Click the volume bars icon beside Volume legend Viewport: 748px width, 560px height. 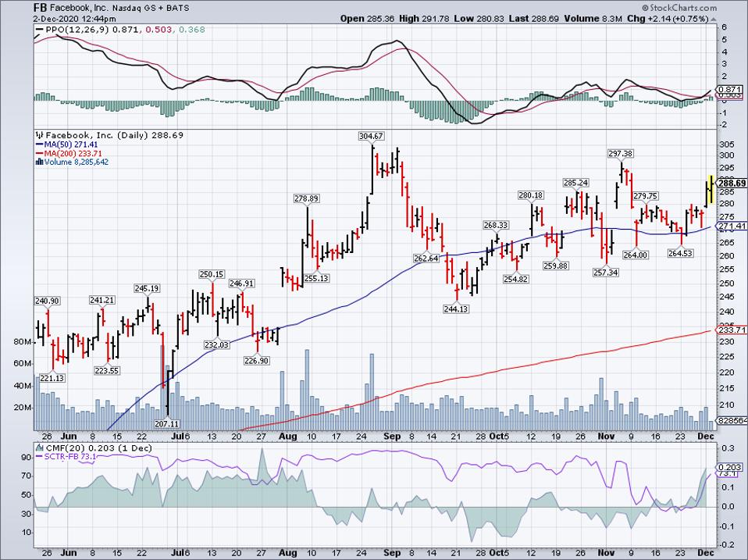pyautogui.click(x=40, y=162)
